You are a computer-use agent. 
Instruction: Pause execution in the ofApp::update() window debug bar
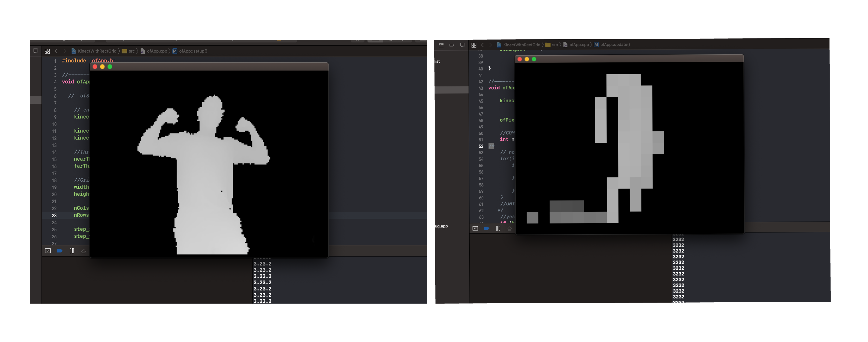(x=498, y=228)
